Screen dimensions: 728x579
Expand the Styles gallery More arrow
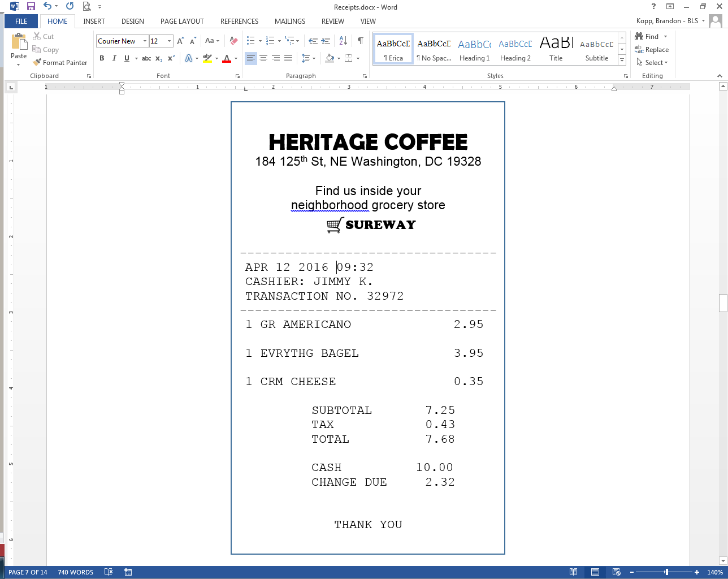[x=622, y=60]
